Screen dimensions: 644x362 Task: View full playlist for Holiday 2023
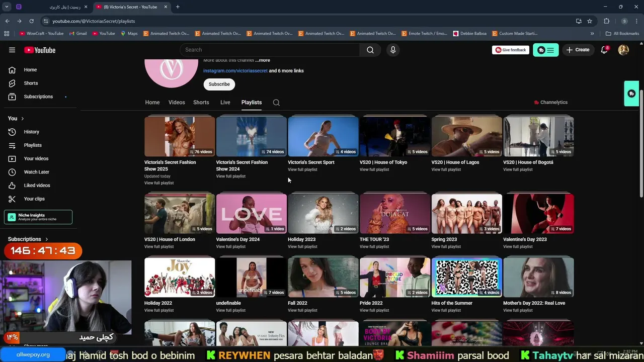pyautogui.click(x=302, y=246)
